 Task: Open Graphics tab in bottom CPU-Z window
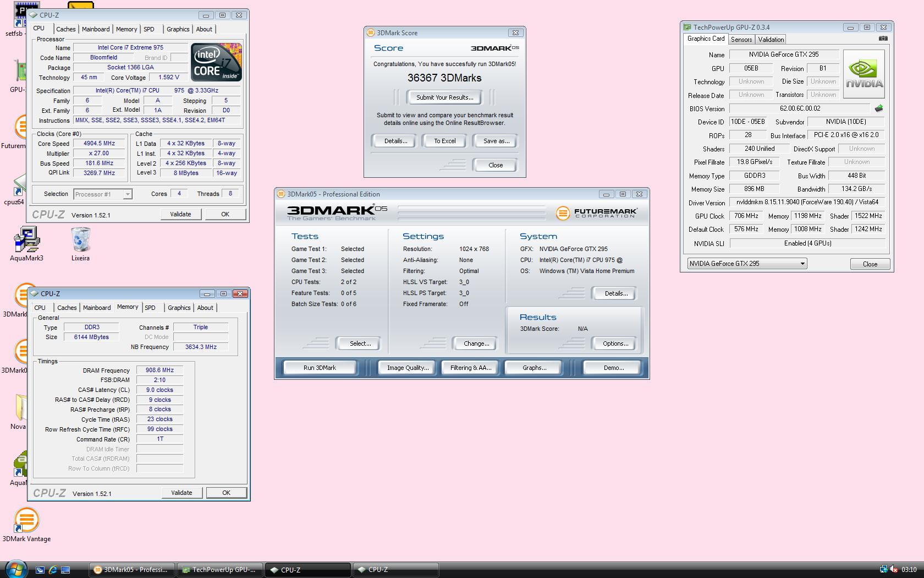(x=179, y=308)
